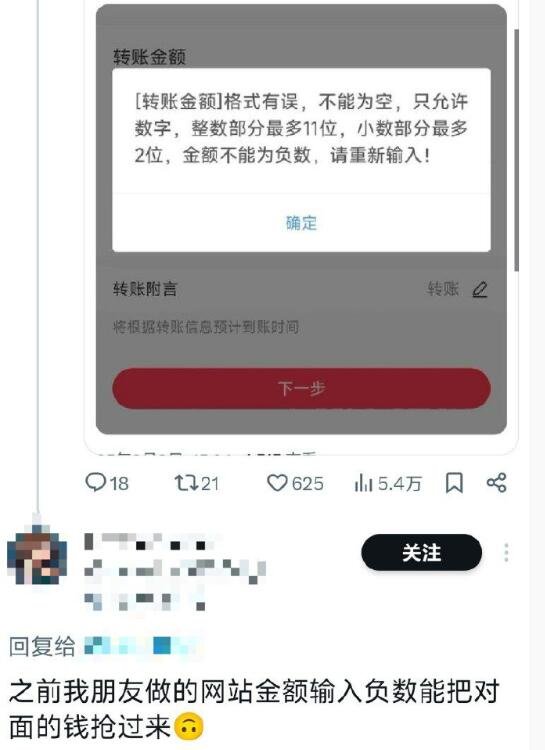Open the reply comments icon

point(95,482)
